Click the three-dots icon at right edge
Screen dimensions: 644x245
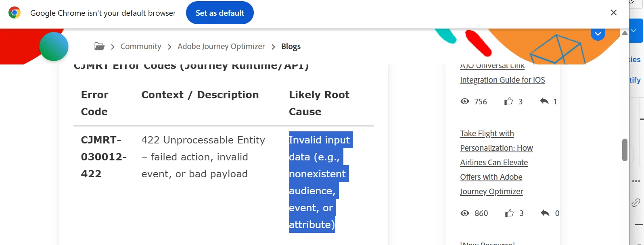[x=636, y=181]
